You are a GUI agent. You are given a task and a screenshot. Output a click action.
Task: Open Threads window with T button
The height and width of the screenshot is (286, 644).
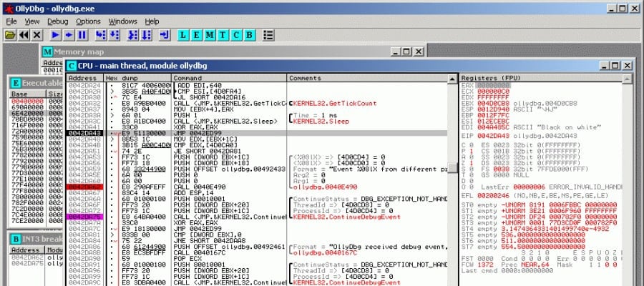(223, 35)
